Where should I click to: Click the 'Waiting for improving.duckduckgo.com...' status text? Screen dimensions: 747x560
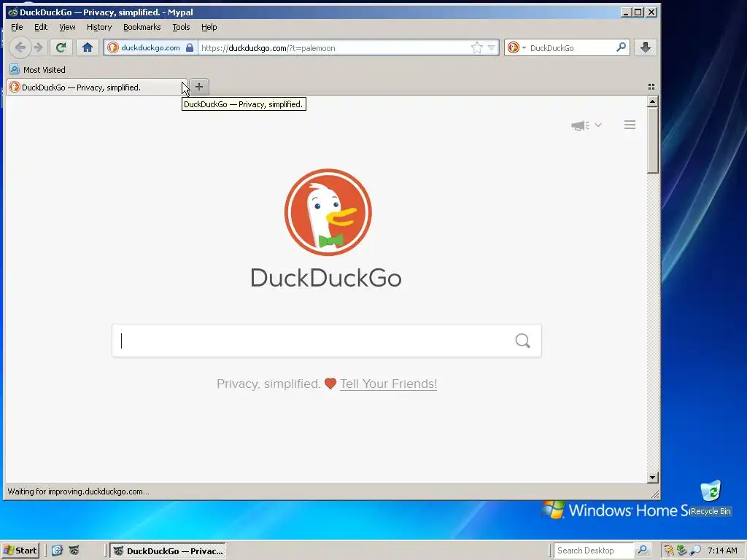pyautogui.click(x=78, y=491)
